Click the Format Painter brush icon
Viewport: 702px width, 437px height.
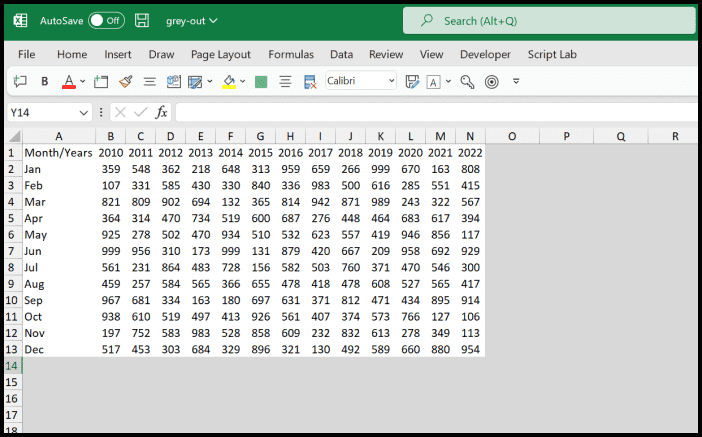click(126, 81)
